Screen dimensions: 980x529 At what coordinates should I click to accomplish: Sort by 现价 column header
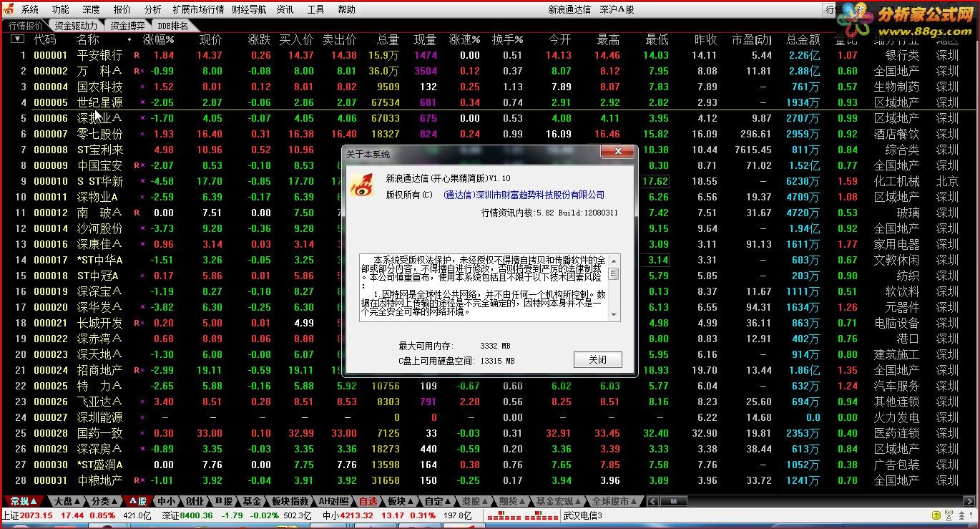tap(210, 39)
